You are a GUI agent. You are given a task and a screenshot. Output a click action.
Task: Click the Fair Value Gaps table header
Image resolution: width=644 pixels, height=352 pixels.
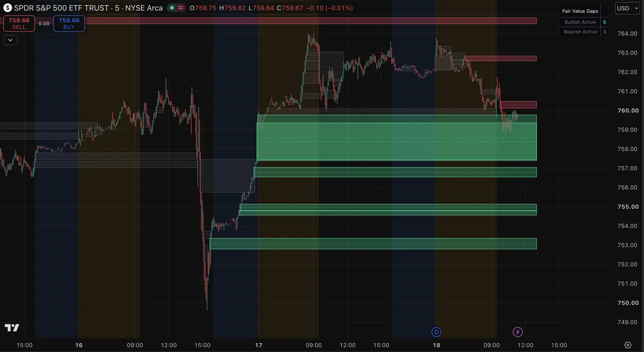point(580,11)
